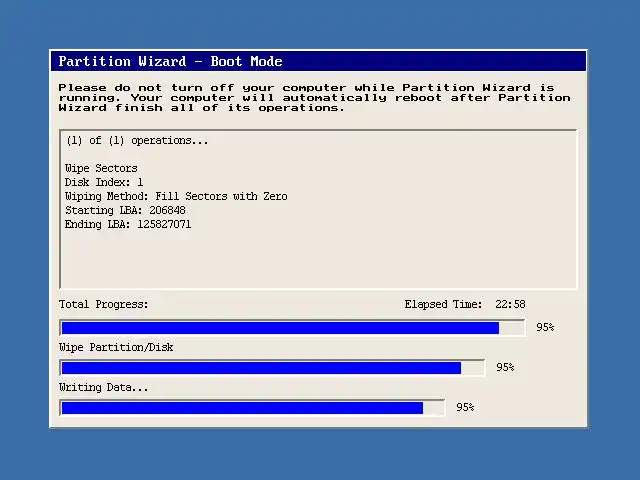Viewport: 640px width, 480px height.
Task: Click the Wipe Partition/Disk progress bar
Action: (x=272, y=368)
